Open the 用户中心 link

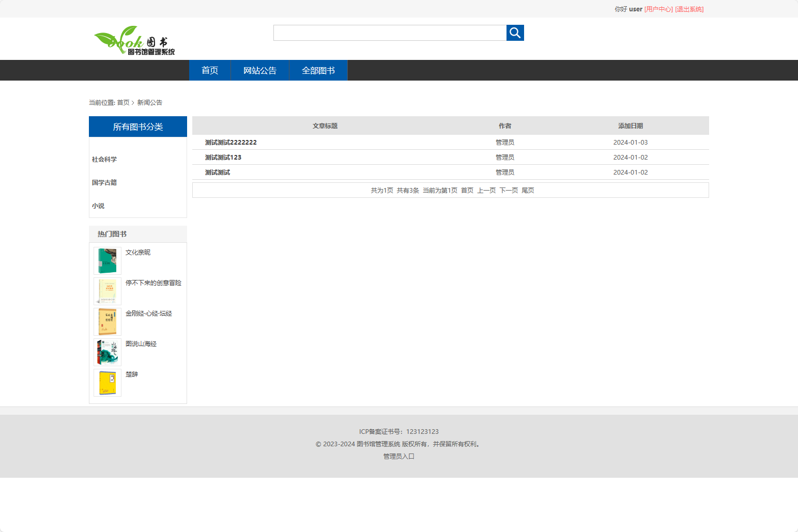pyautogui.click(x=658, y=9)
